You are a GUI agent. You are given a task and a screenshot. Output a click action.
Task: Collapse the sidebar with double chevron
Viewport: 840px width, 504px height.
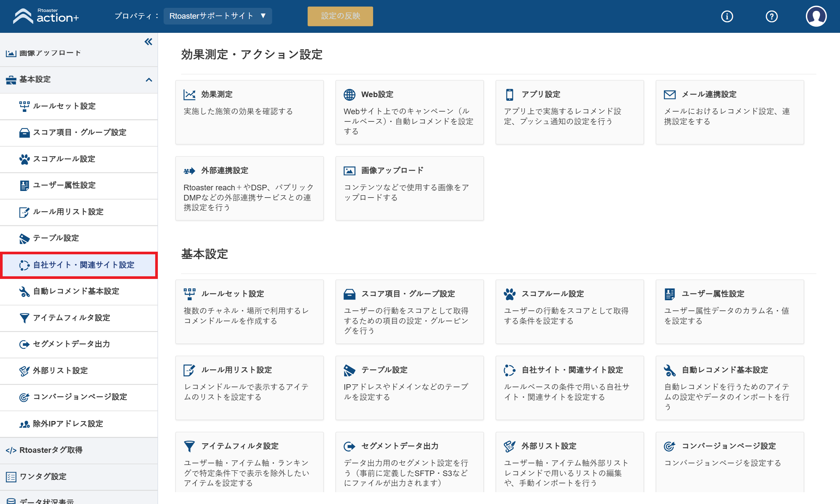[x=148, y=42]
